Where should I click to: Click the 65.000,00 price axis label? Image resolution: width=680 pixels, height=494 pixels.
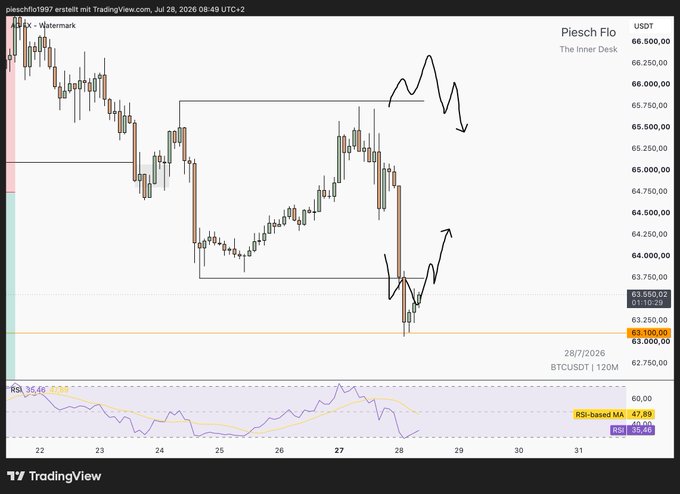click(651, 170)
